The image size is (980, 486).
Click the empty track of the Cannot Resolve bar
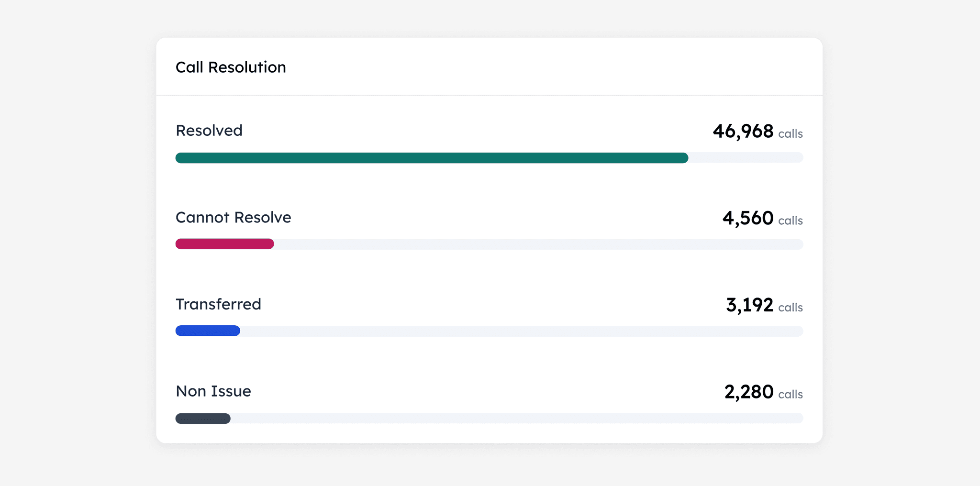click(538, 244)
